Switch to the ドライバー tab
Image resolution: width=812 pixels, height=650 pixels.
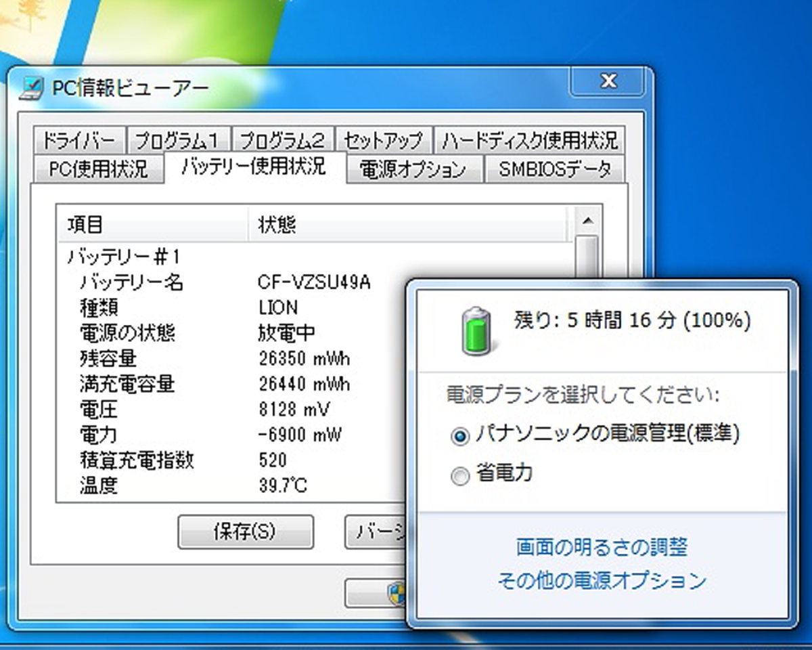[x=81, y=140]
